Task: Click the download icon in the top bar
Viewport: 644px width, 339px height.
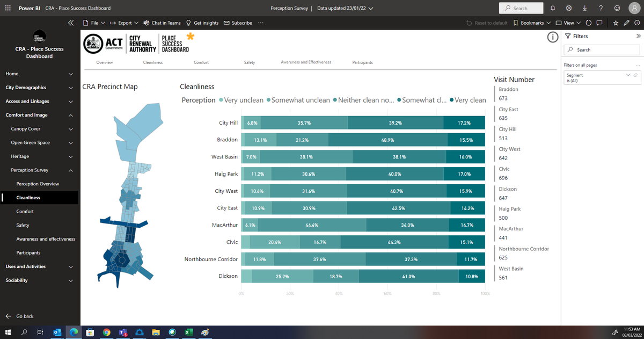Action: coord(584,8)
